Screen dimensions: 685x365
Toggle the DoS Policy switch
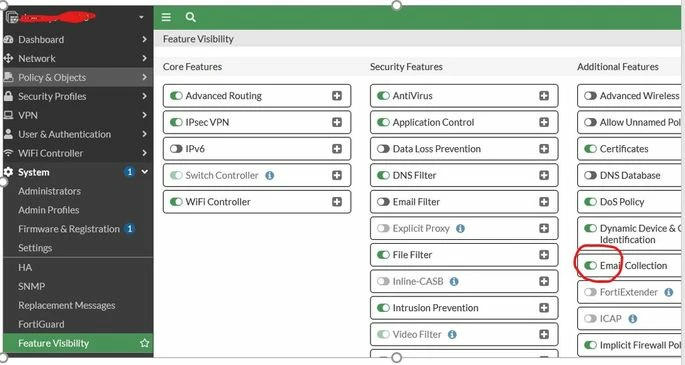[590, 202]
